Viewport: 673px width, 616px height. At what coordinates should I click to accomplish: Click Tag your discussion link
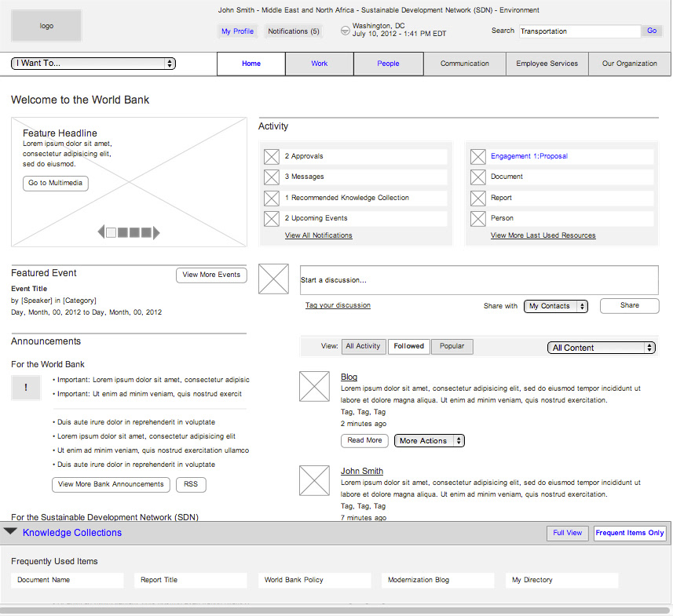[338, 305]
